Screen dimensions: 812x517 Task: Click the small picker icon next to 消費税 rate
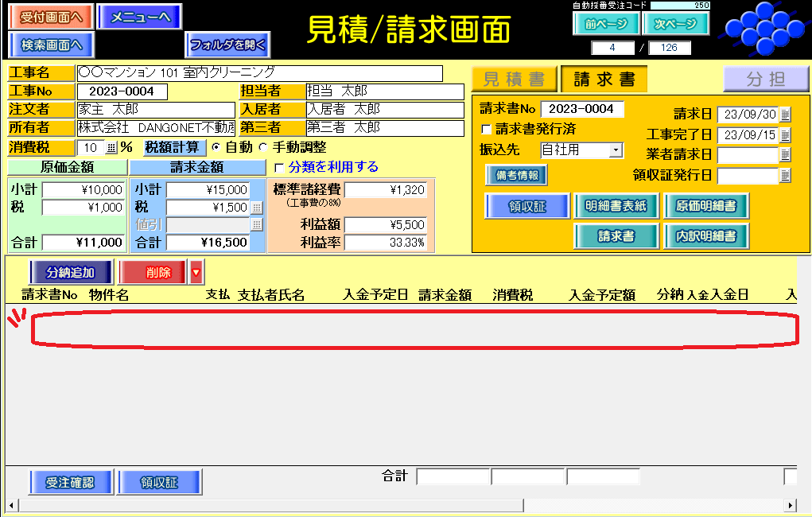click(111, 147)
